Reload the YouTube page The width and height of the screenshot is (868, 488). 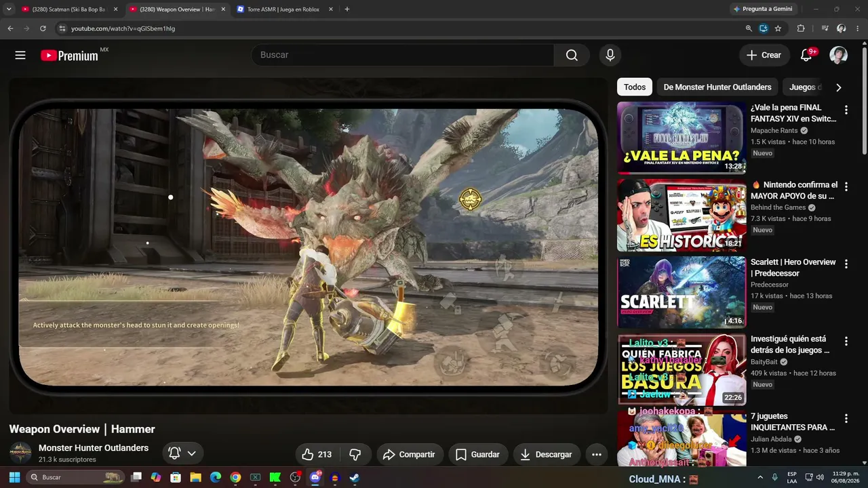pos(43,28)
